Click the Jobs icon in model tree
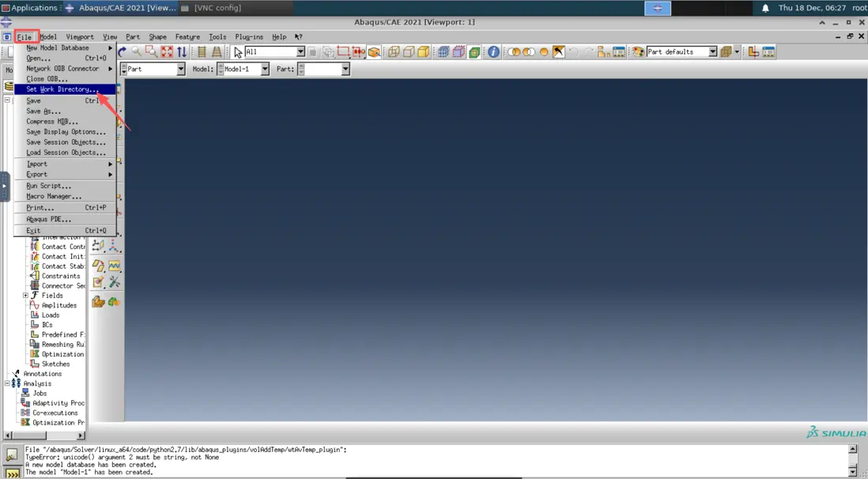 26,393
